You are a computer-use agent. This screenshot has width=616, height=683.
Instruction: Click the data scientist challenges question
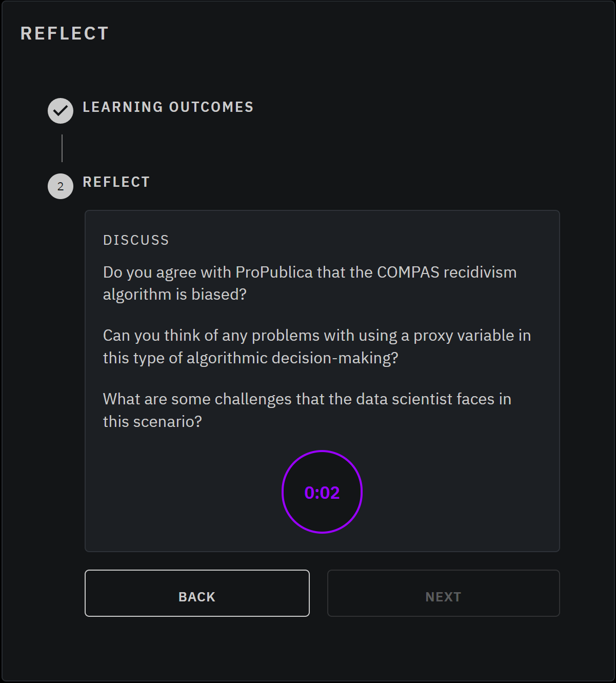click(x=307, y=410)
